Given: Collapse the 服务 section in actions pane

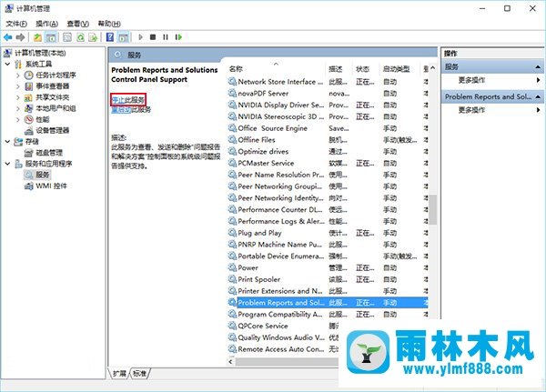Looking at the screenshot, I should click(538, 66).
